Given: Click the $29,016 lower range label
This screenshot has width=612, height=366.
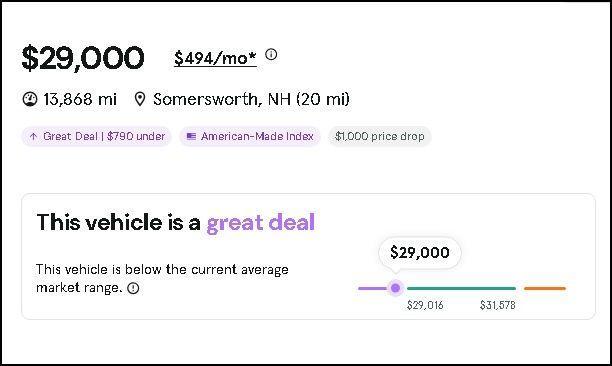Looking at the screenshot, I should tap(425, 305).
